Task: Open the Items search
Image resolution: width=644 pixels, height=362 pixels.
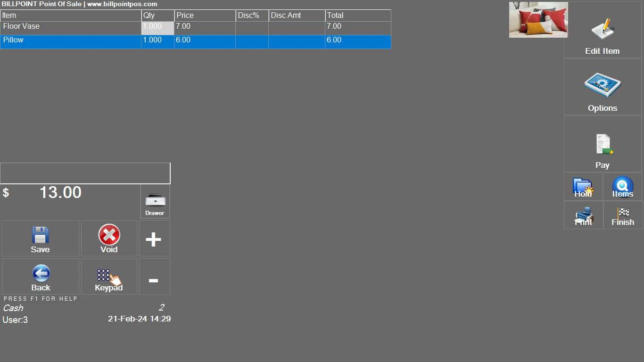Action: (x=622, y=187)
